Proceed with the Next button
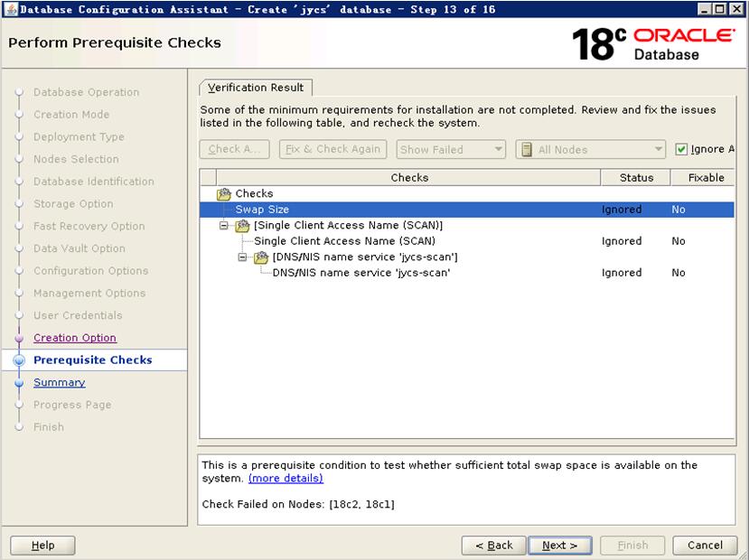 pyautogui.click(x=560, y=546)
